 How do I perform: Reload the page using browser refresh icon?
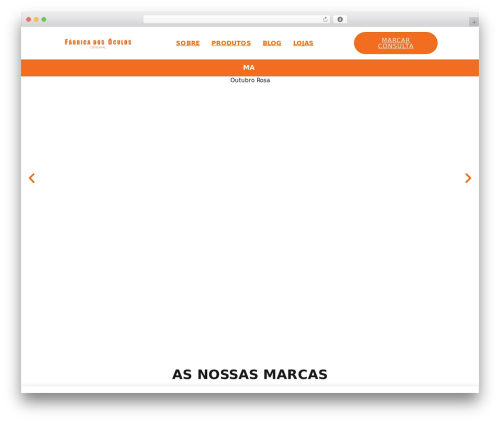pyautogui.click(x=325, y=19)
